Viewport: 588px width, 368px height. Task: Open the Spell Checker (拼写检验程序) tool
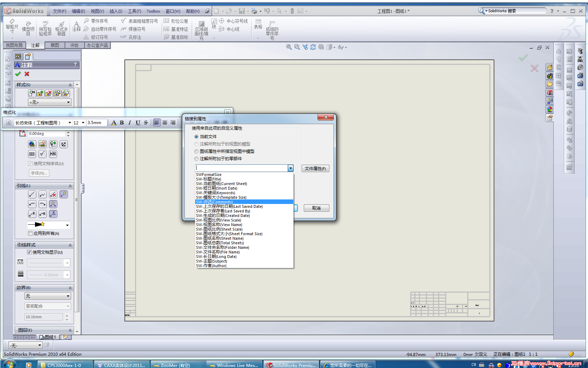[x=45, y=28]
